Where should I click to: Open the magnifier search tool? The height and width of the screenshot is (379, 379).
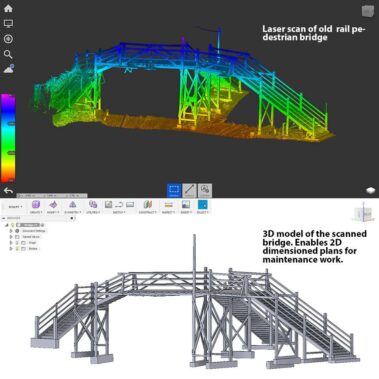point(8,54)
